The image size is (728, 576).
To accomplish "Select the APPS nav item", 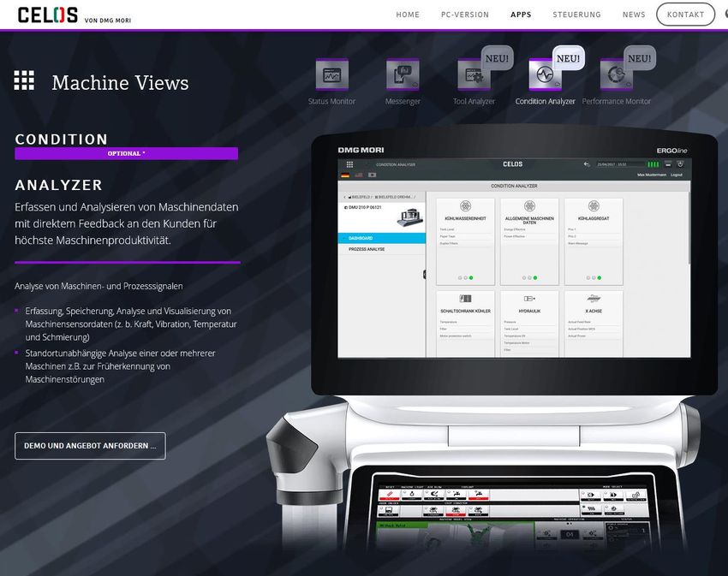I will 521,15.
